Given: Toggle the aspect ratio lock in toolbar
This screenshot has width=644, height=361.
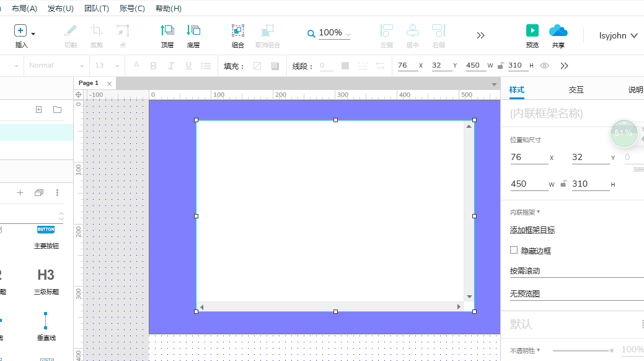Looking at the screenshot, I should click(x=500, y=66).
